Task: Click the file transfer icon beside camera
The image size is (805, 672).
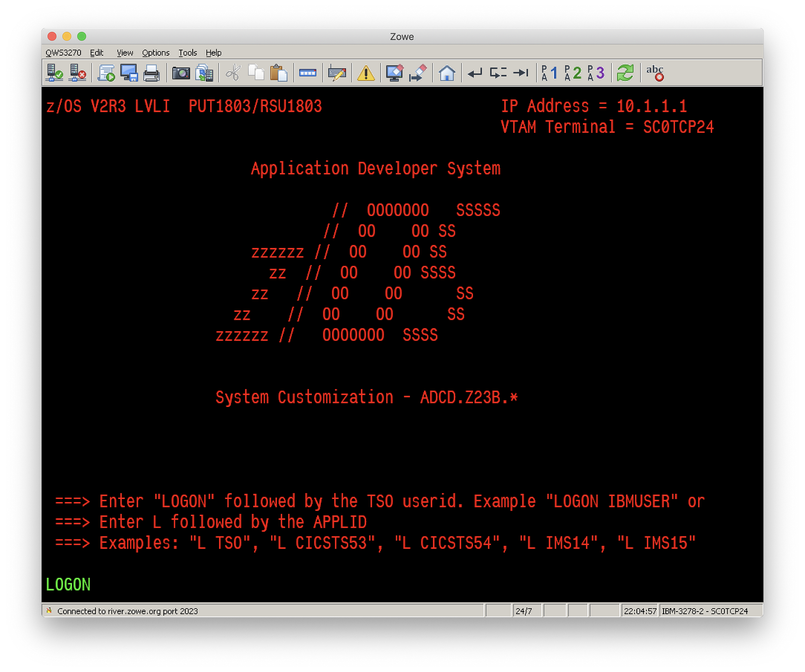Action: coord(204,73)
